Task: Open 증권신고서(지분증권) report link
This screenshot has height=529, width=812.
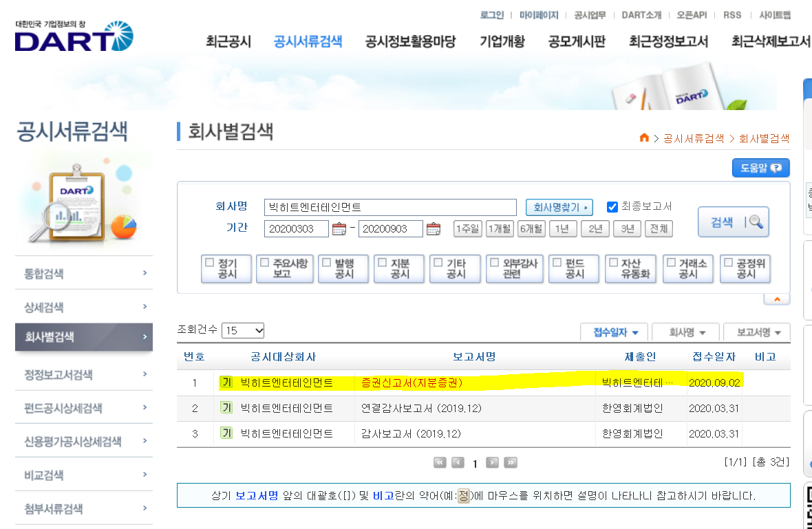Action: point(412,382)
